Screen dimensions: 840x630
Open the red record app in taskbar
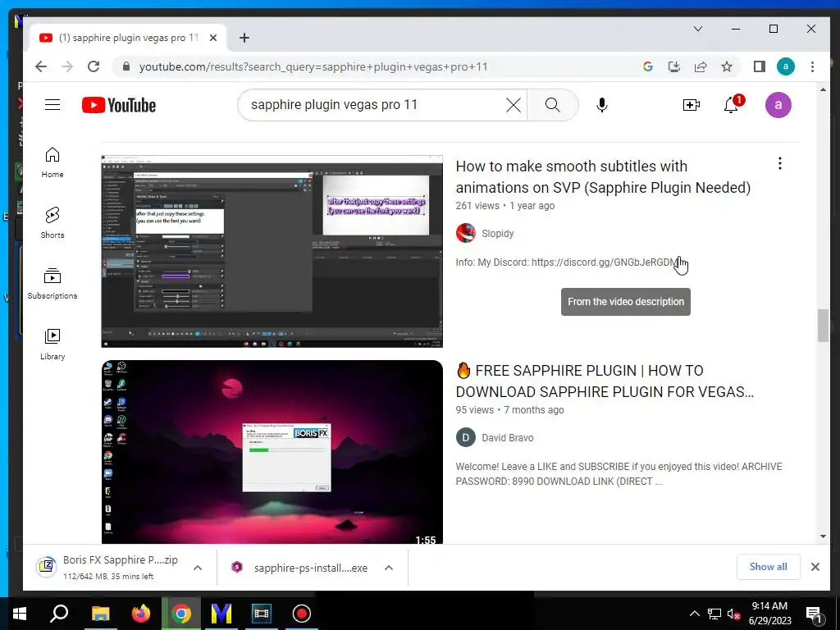[x=302, y=614]
